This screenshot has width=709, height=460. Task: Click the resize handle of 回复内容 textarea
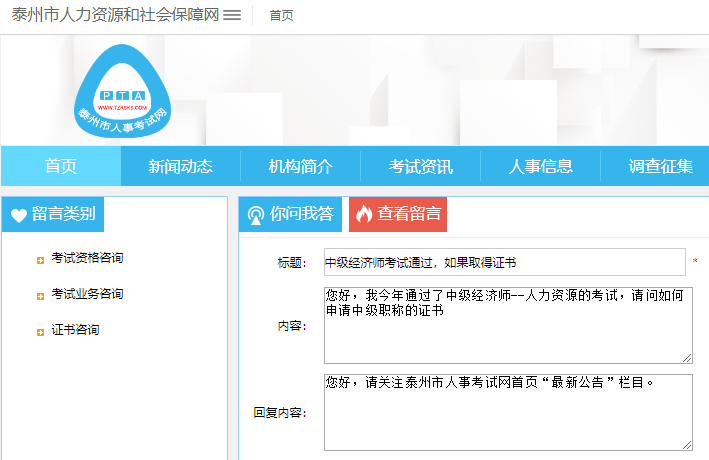pos(687,444)
